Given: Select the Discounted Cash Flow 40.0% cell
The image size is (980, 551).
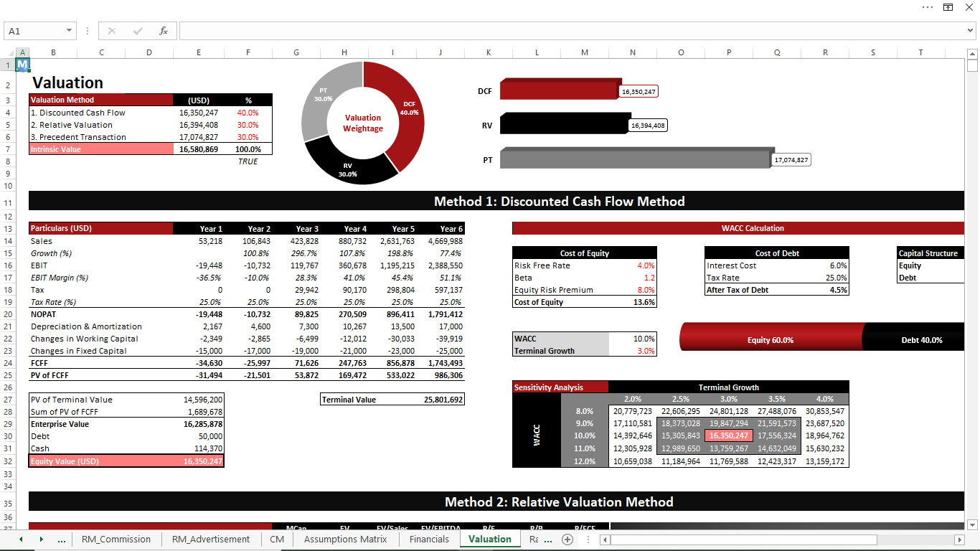Looking at the screenshot, I should [248, 113].
